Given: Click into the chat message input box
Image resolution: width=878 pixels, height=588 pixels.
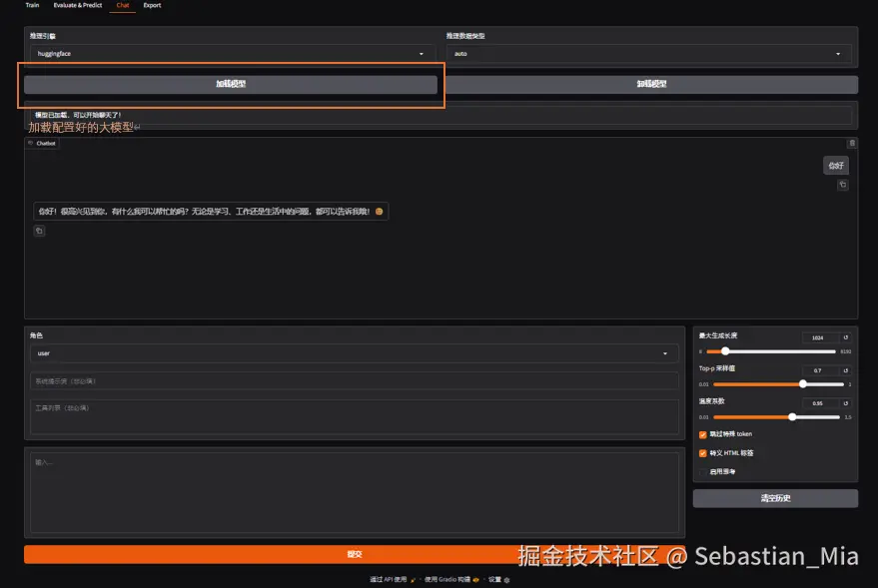Looking at the screenshot, I should 354,492.
